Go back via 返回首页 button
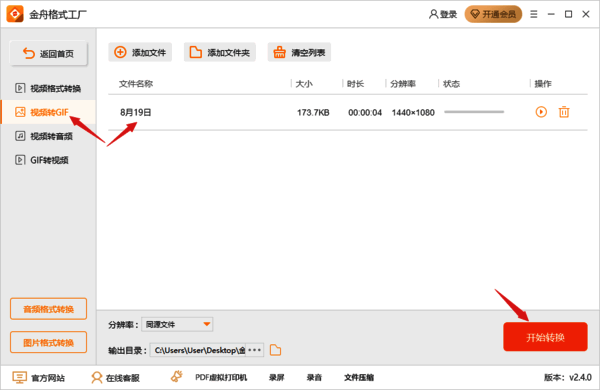 49,54
